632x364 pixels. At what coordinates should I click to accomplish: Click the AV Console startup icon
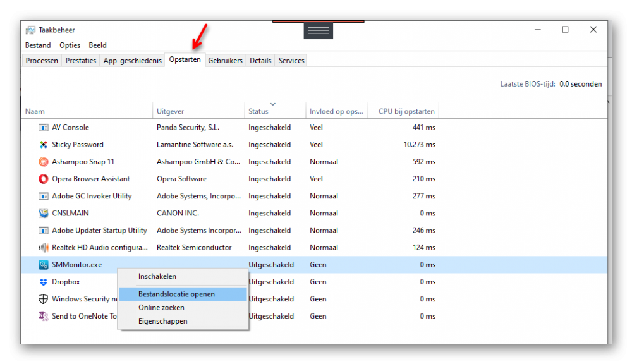[x=43, y=128]
